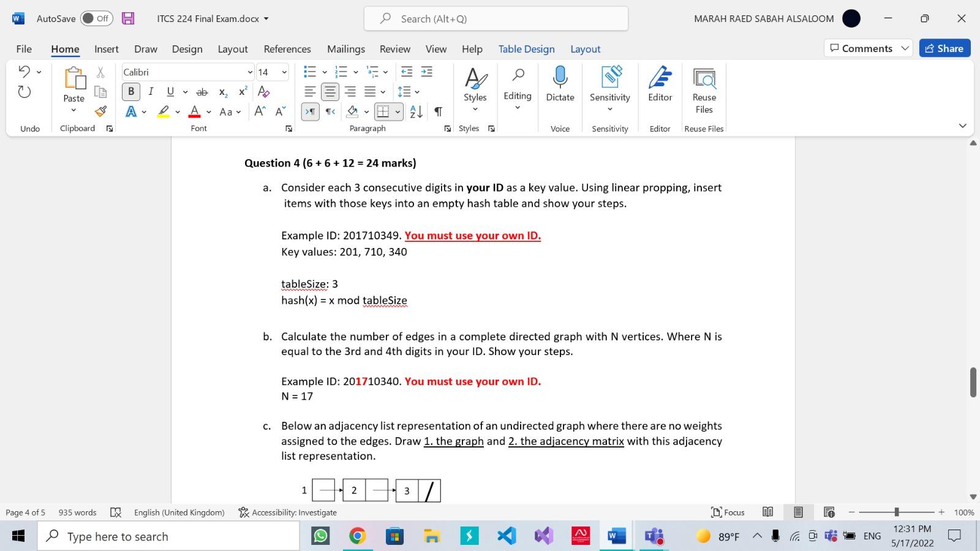
Task: Open the File menu
Action: 24,49
